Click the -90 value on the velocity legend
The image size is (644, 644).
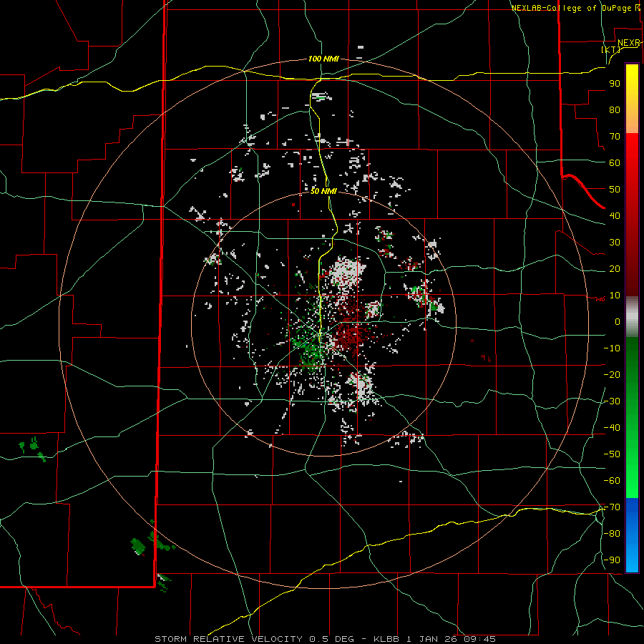point(612,560)
